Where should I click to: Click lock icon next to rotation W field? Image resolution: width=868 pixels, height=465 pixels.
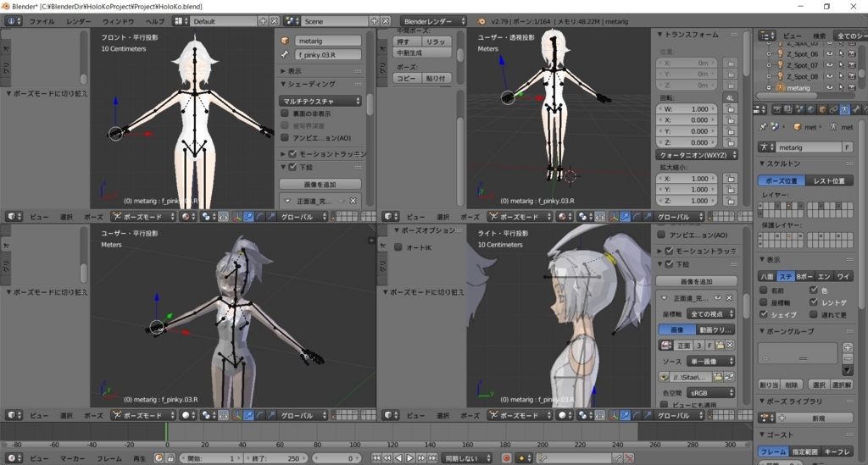pos(731,109)
